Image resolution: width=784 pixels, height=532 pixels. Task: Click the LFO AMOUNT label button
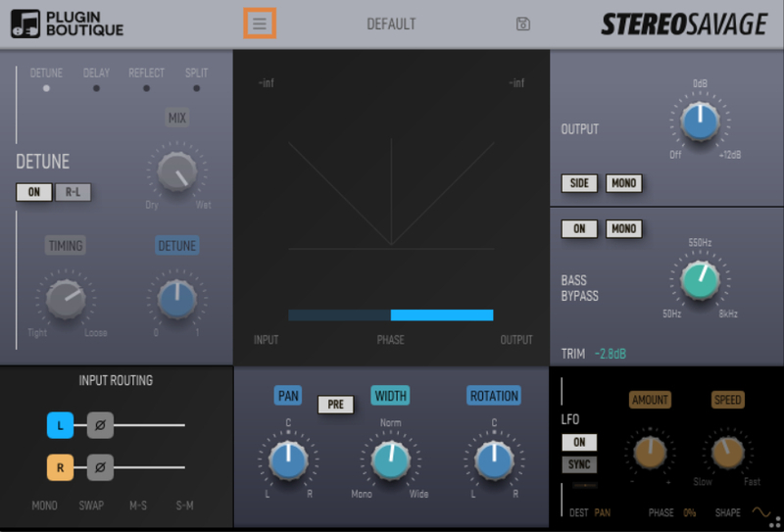tap(650, 400)
